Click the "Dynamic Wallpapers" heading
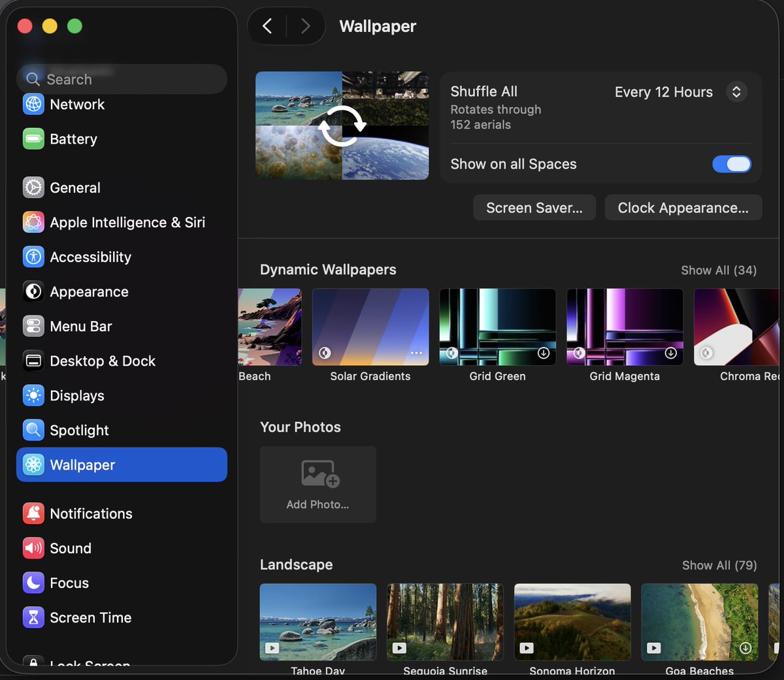This screenshot has height=680, width=784. click(x=328, y=270)
